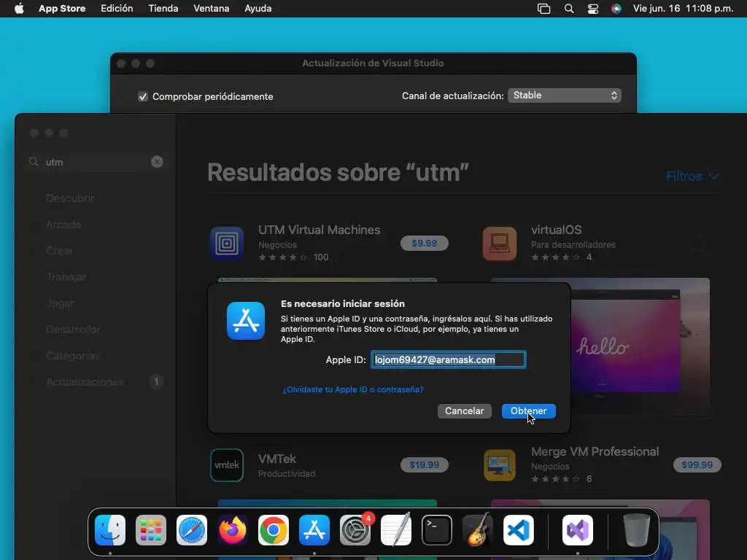Viewport: 747px width, 560px height.
Task: Open Merge VM Professional title
Action: click(x=595, y=451)
